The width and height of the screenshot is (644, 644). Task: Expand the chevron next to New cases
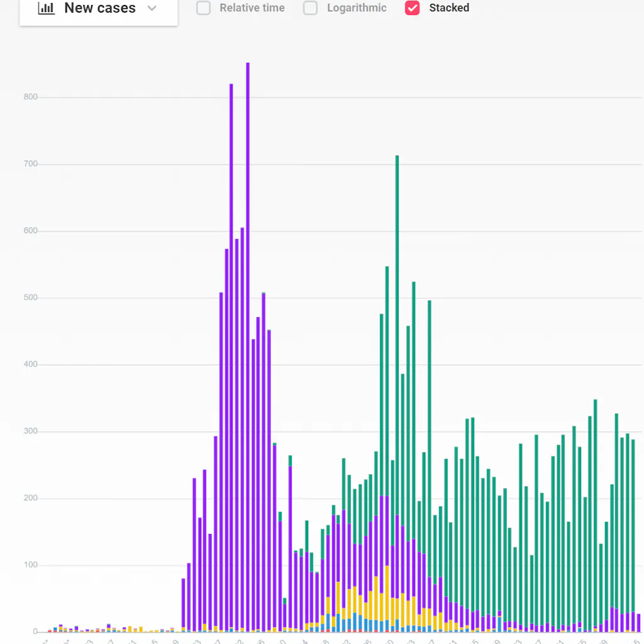(x=152, y=8)
